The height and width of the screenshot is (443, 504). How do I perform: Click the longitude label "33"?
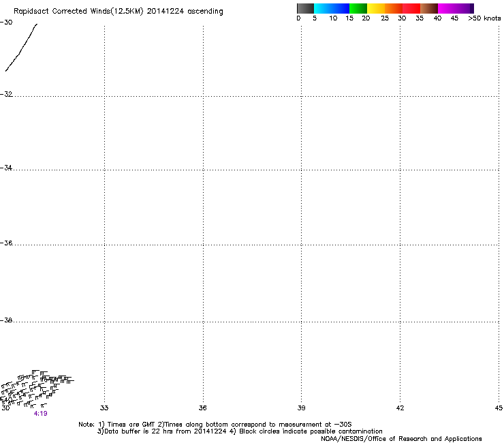tap(104, 408)
